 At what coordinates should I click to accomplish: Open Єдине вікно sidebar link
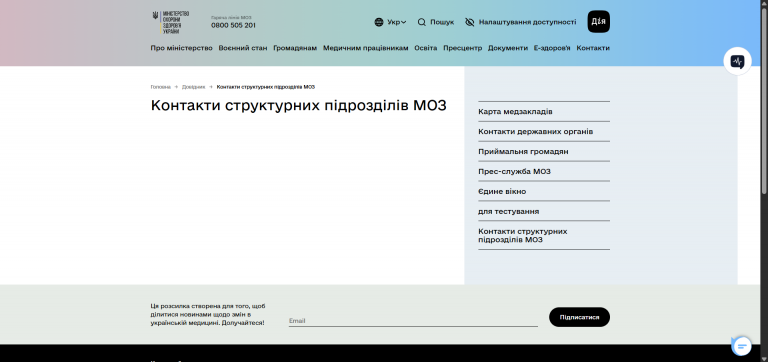point(502,192)
